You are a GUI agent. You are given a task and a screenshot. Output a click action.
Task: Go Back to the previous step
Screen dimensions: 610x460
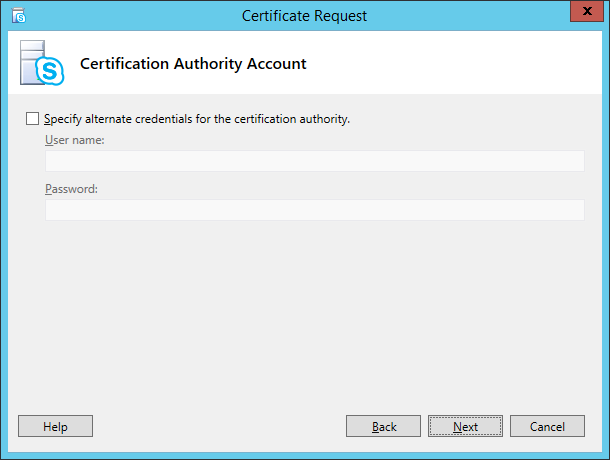click(x=383, y=426)
